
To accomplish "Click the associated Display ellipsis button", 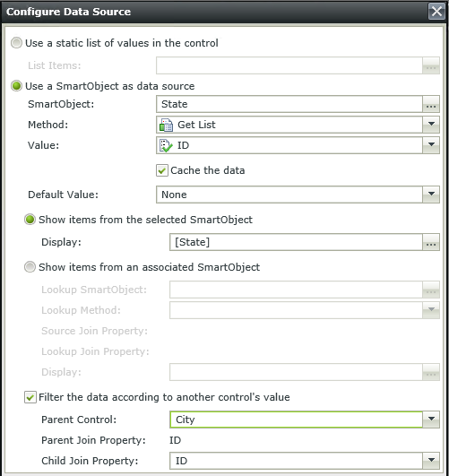I will coord(431,372).
